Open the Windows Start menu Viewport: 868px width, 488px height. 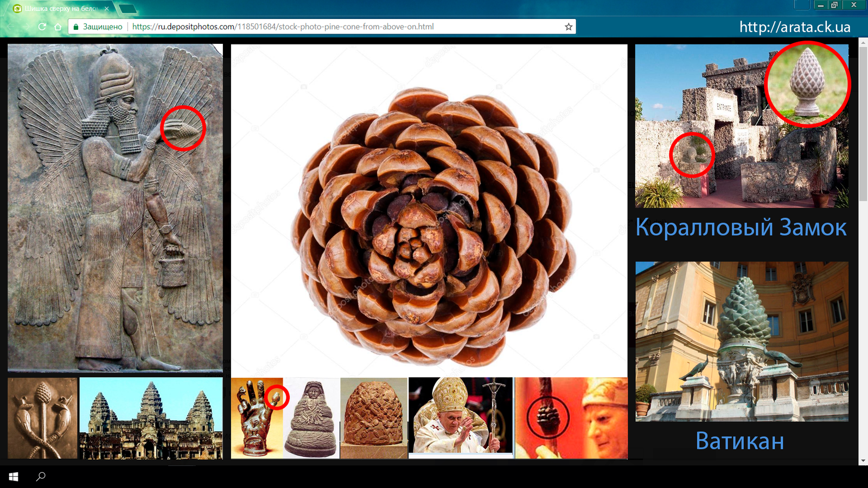coord(14,477)
